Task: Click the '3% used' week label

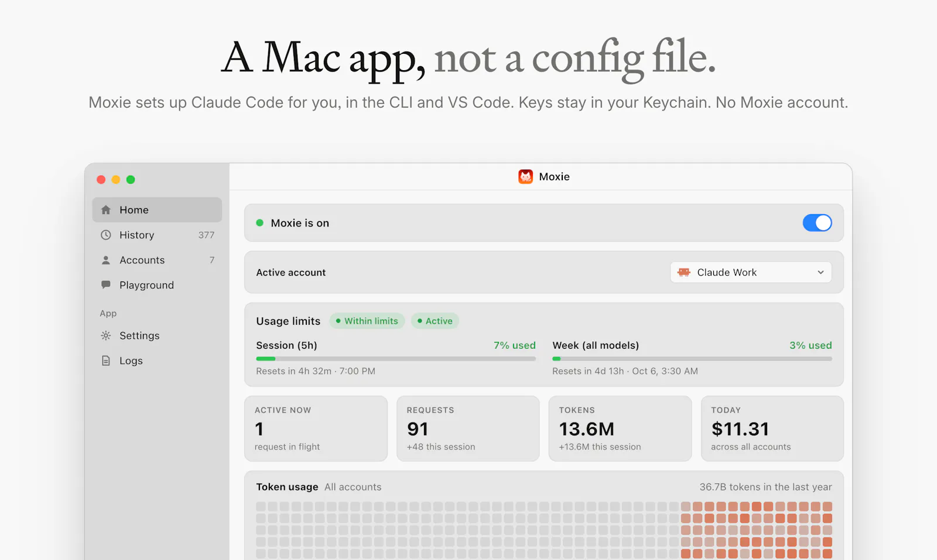Action: click(811, 345)
